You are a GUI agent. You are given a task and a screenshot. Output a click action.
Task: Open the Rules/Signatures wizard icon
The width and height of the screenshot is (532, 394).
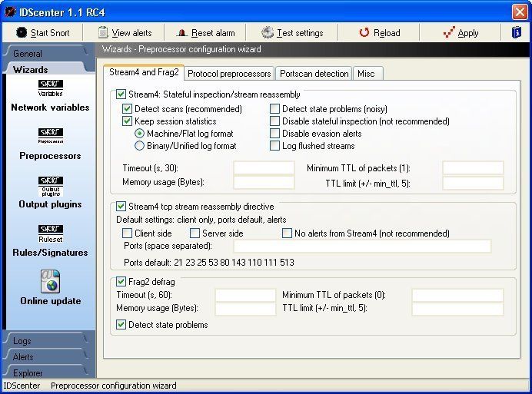click(x=51, y=234)
